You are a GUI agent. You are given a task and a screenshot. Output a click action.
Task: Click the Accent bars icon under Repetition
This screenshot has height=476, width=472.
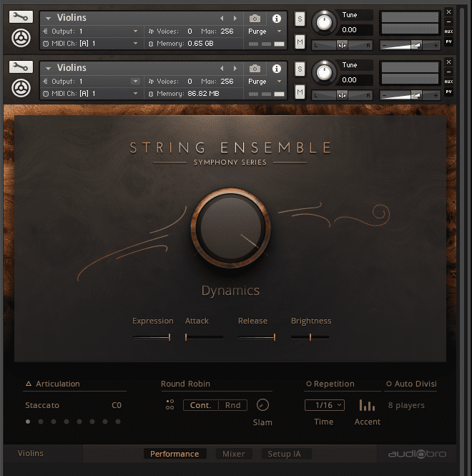tap(367, 405)
